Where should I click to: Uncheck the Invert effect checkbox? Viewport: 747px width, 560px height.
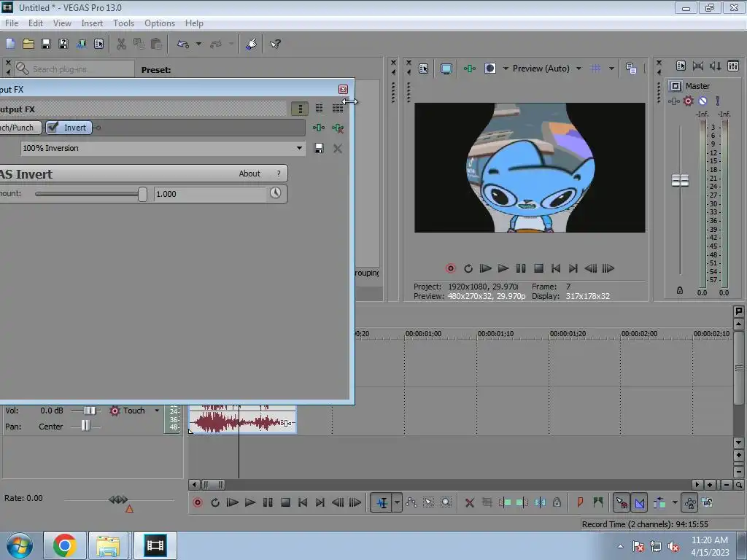pos(53,127)
